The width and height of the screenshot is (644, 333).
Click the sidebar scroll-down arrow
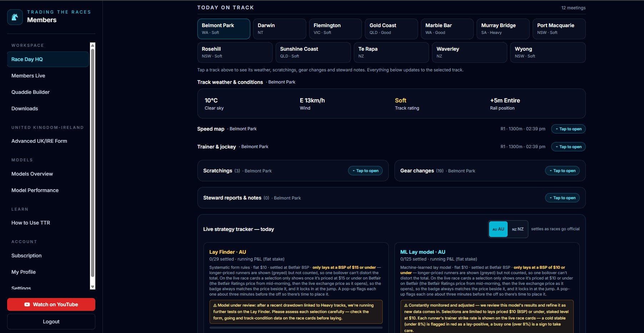point(93,287)
